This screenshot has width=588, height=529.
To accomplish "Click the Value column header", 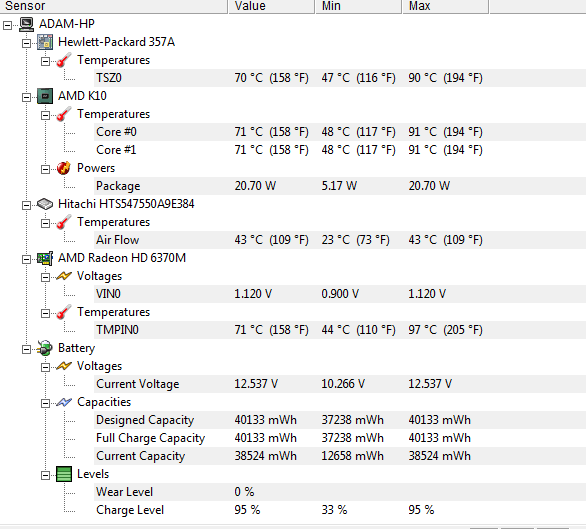I will 272,6.
